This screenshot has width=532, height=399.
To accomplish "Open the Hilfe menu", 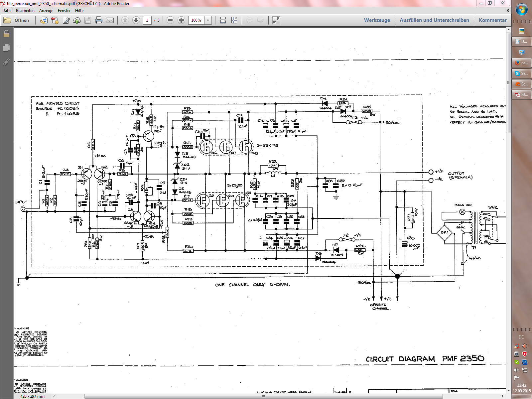I will pos(79,11).
